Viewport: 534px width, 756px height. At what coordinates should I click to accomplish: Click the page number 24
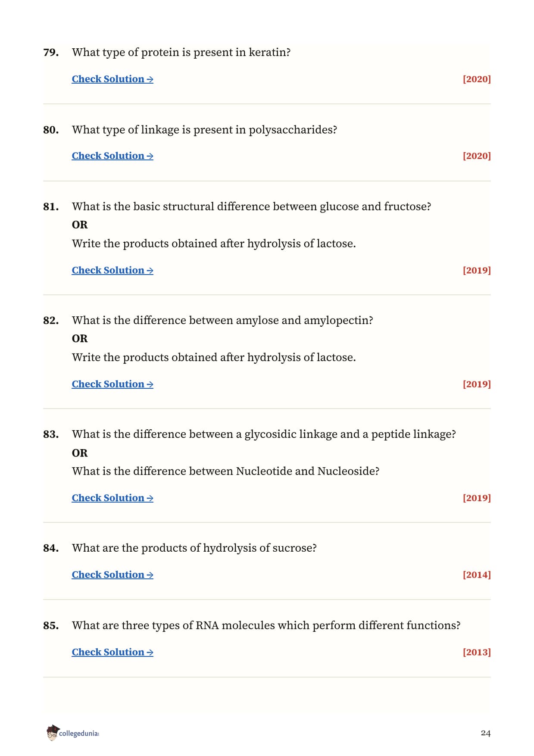coord(486,733)
